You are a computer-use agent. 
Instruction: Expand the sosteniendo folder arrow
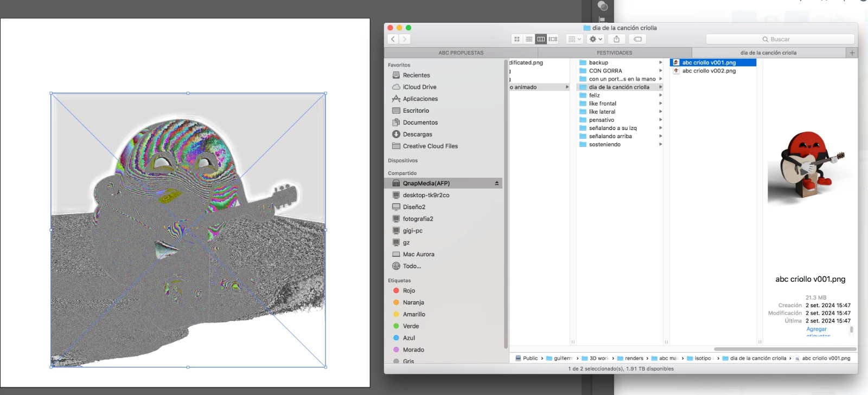point(660,144)
